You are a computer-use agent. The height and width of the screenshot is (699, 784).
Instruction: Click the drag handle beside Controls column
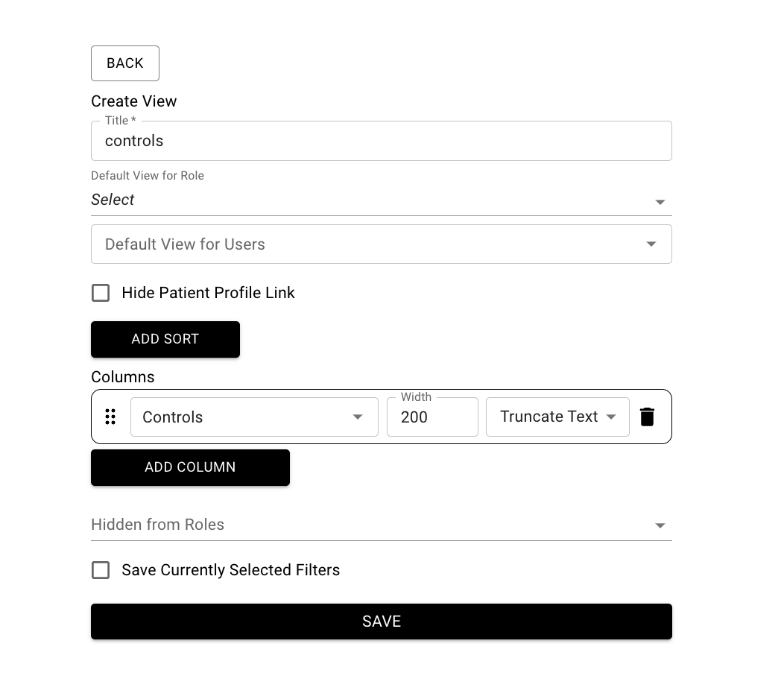110,417
